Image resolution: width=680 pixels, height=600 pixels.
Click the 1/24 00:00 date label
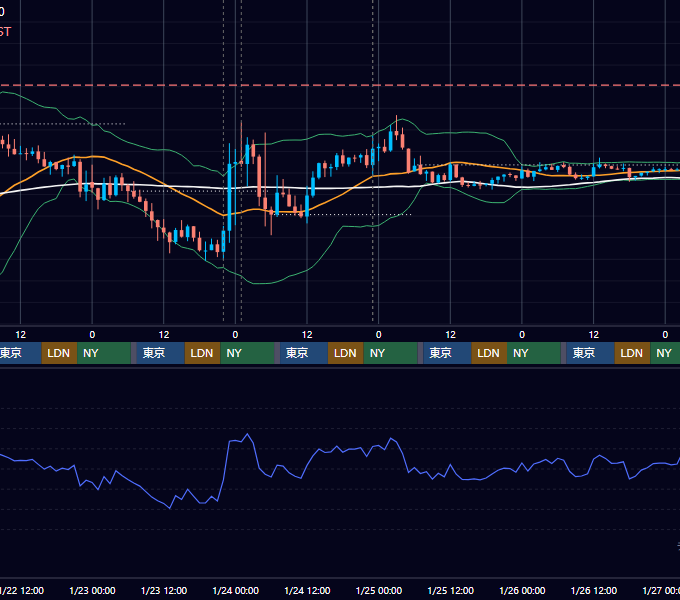235,590
